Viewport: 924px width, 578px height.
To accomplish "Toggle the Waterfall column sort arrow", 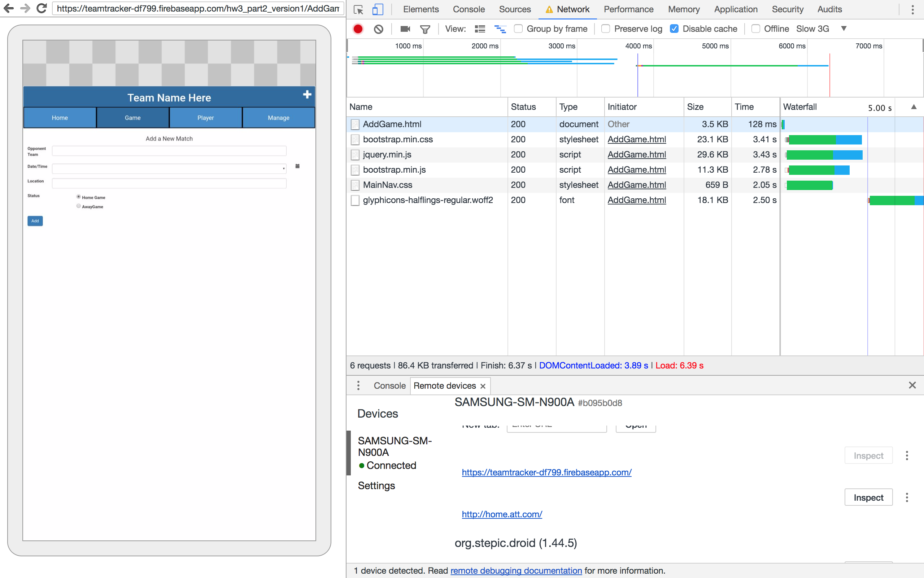I will (914, 107).
